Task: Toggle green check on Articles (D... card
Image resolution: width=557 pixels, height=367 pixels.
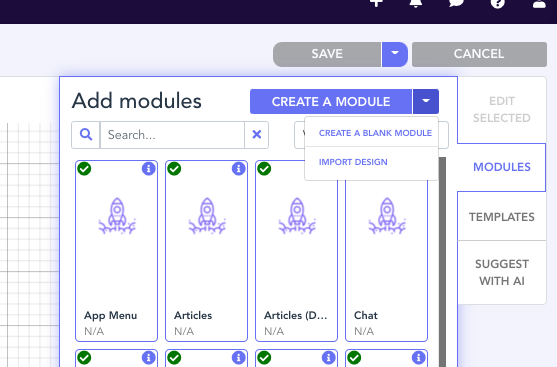Action: click(264, 168)
